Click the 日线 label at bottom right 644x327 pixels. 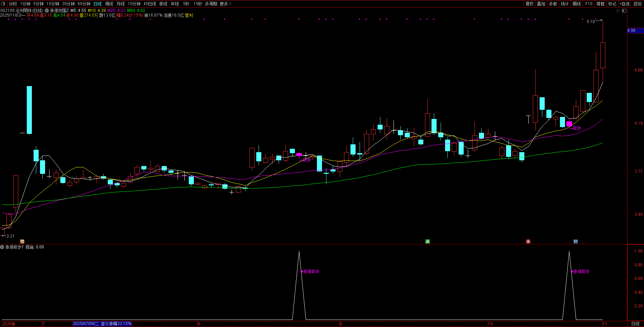point(635,324)
